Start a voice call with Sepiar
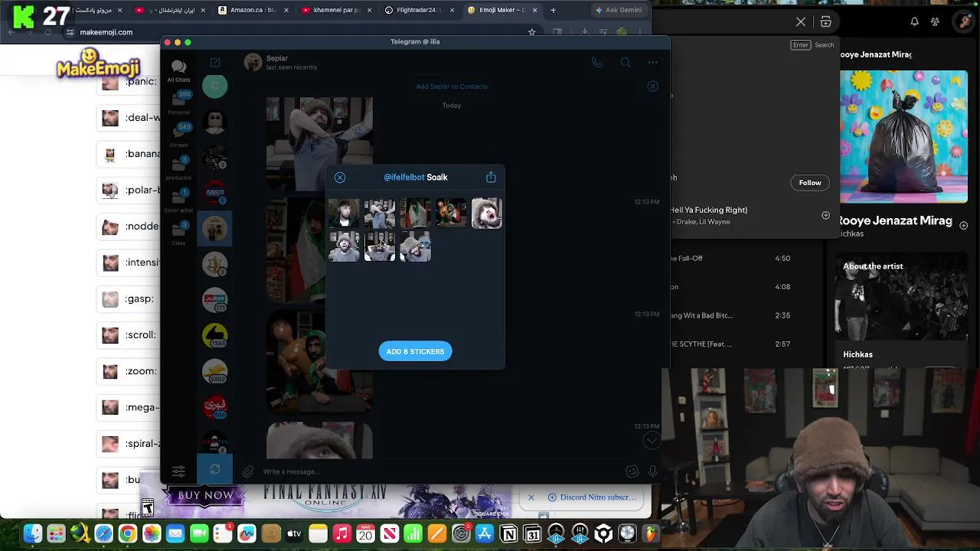 pyautogui.click(x=597, y=63)
